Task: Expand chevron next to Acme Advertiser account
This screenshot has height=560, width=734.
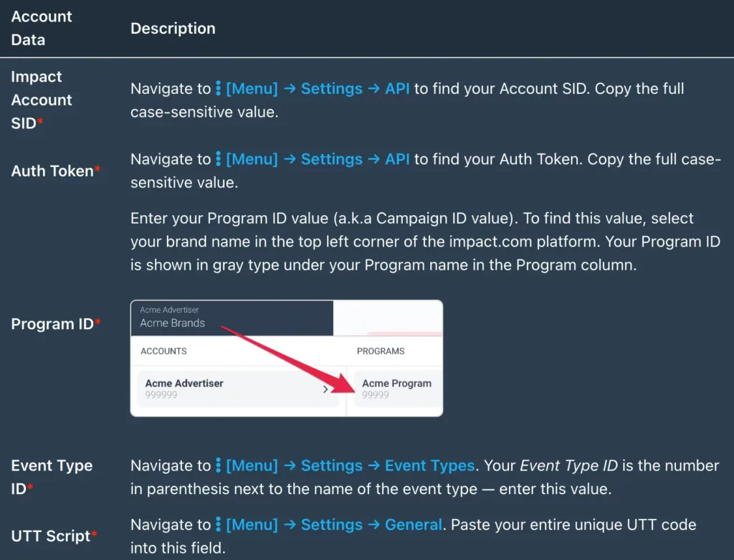Action: click(x=325, y=389)
